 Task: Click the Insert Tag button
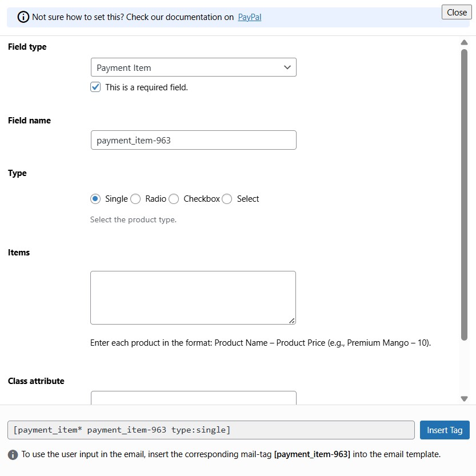(445, 430)
